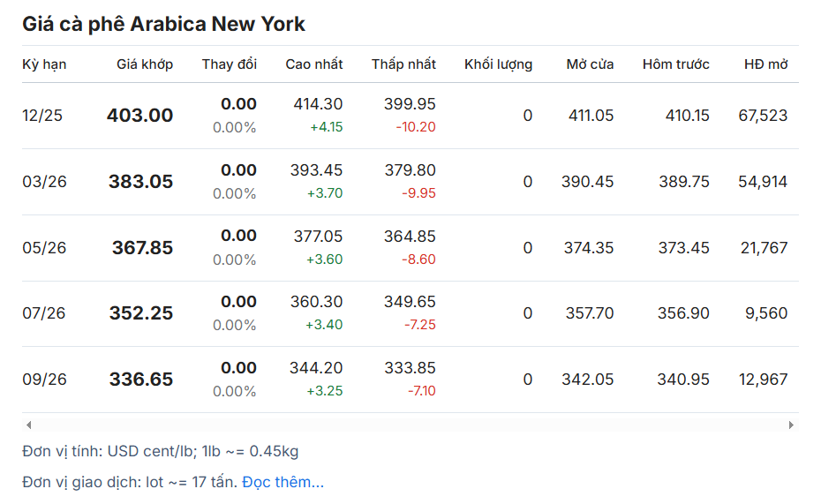Open the "Đọc thêm..." link
Image resolution: width=821 pixels, height=504 pixels.
point(282,482)
